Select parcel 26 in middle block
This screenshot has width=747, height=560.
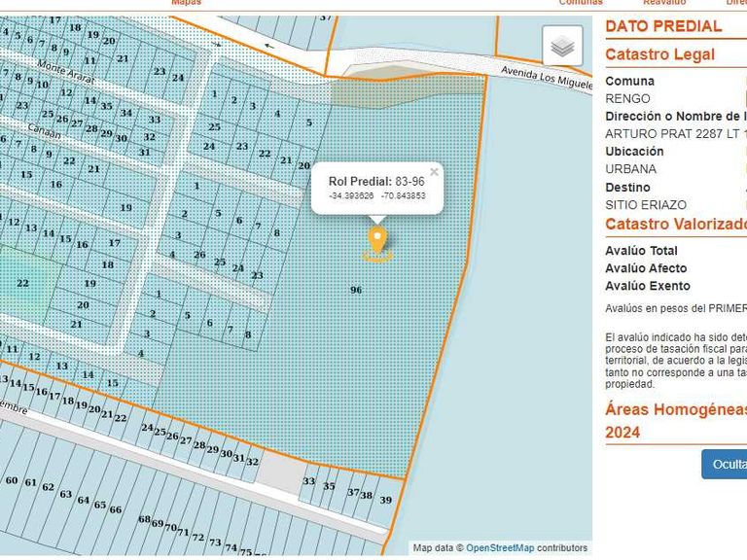(x=199, y=255)
